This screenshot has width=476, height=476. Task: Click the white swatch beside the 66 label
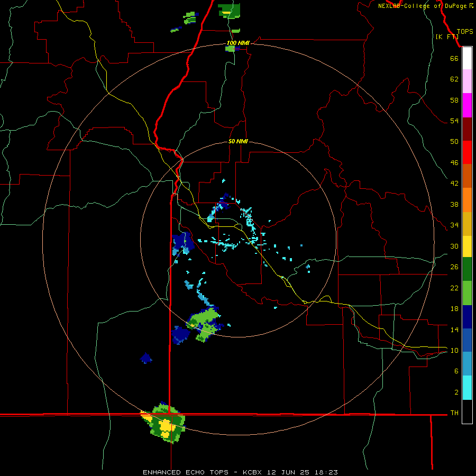[467, 58]
